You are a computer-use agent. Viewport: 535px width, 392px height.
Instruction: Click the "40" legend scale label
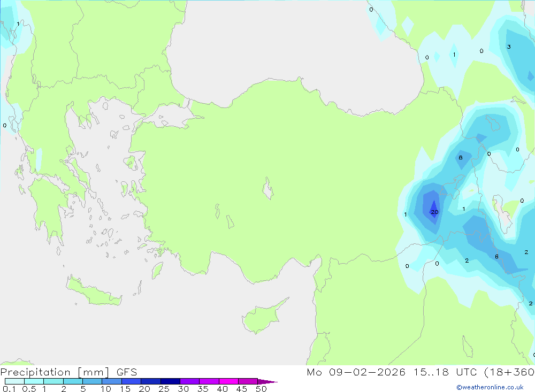click(222, 389)
